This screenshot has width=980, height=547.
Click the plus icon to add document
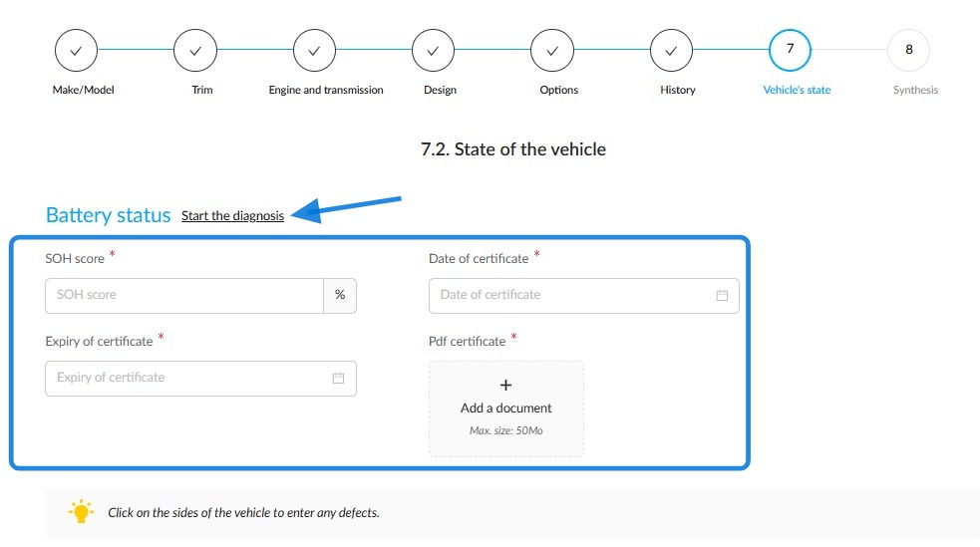tap(506, 385)
